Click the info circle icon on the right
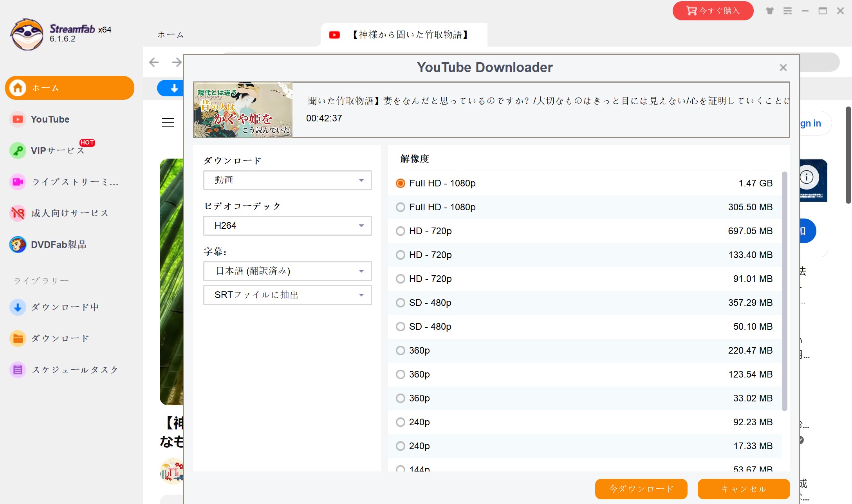The width and height of the screenshot is (852, 504). click(x=807, y=177)
